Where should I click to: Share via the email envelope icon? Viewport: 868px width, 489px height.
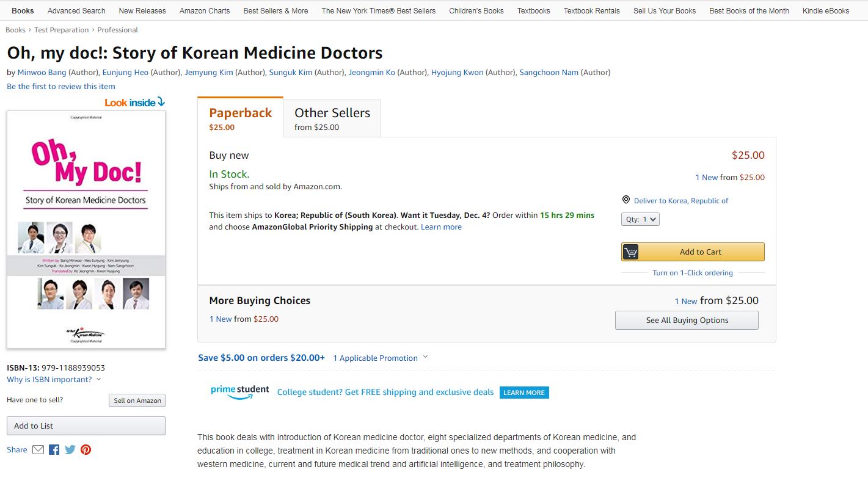pos(38,450)
